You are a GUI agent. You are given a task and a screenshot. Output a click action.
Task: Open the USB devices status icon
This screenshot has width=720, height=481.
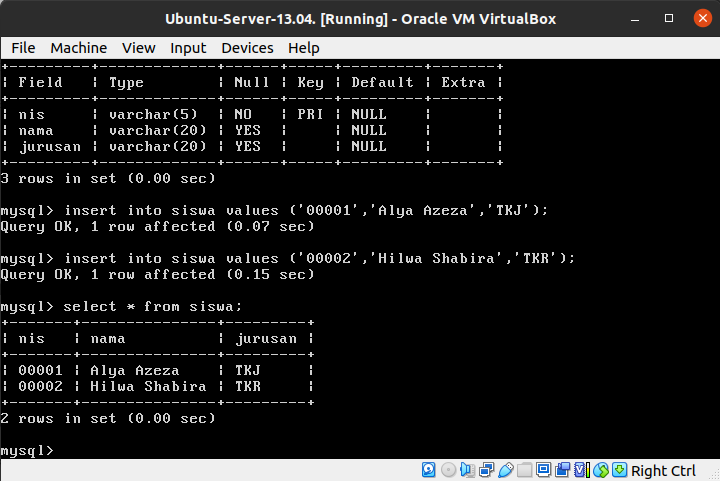505,470
